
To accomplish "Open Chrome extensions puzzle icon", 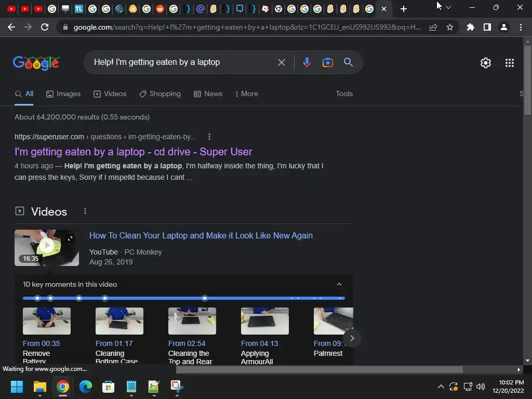I will tap(470, 27).
